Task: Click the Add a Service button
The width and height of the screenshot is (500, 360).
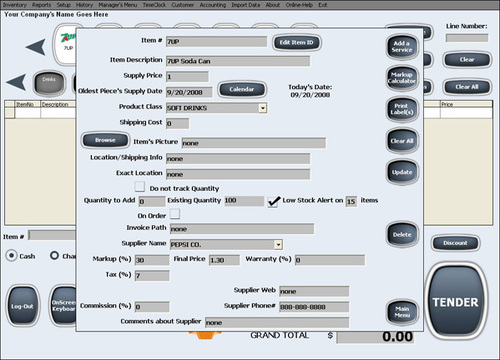Action: (402, 47)
